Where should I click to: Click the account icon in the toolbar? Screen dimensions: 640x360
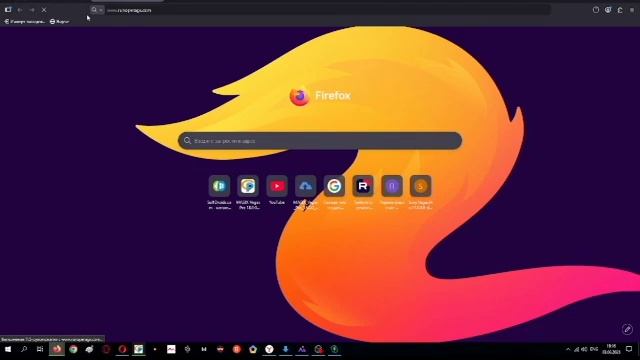[608, 10]
